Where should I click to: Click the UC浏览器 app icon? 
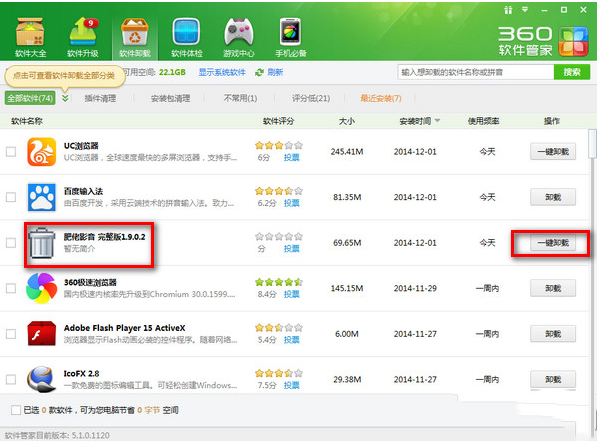click(42, 152)
